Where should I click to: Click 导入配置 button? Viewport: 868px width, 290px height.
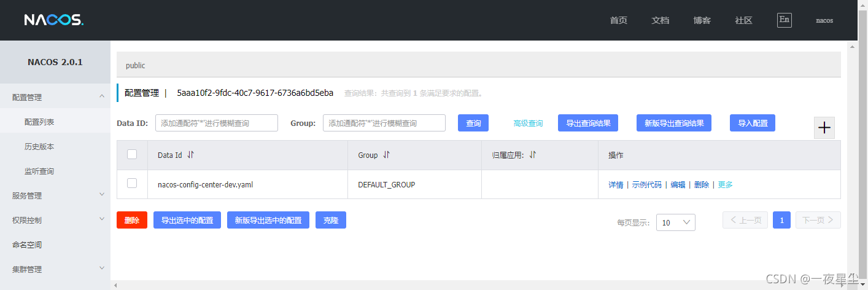753,123
